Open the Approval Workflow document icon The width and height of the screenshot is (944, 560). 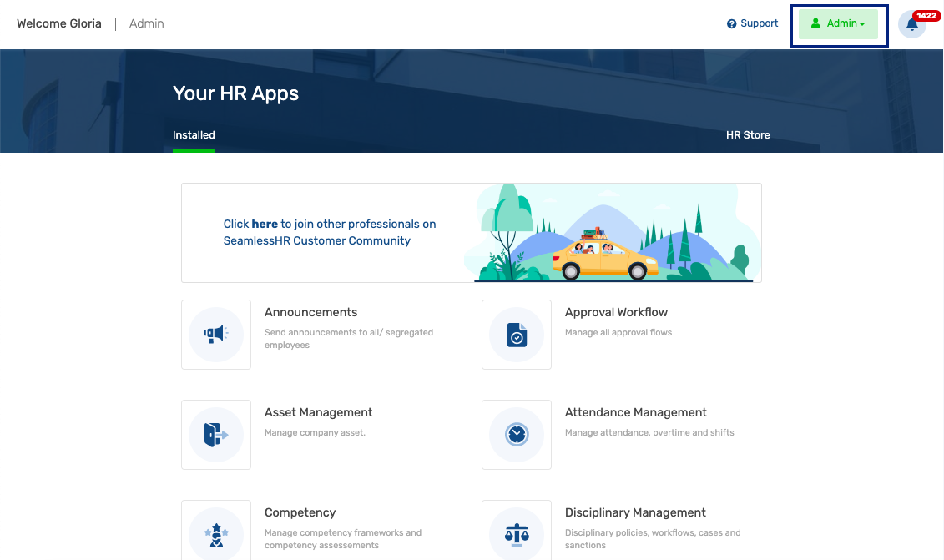517,334
